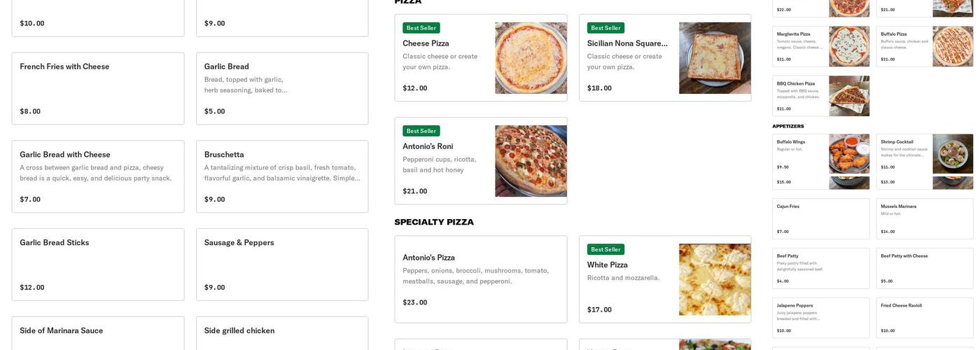Click the Side of Marinara Sauce card

click(98, 333)
